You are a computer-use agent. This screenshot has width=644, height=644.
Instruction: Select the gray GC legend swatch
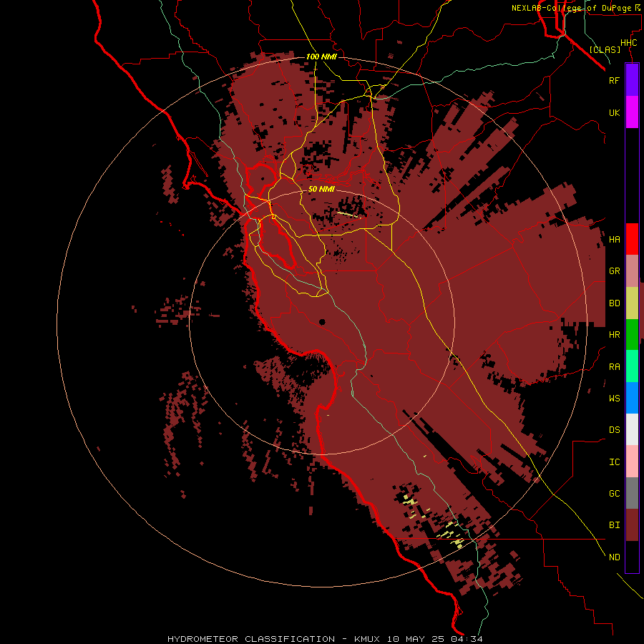(632, 493)
